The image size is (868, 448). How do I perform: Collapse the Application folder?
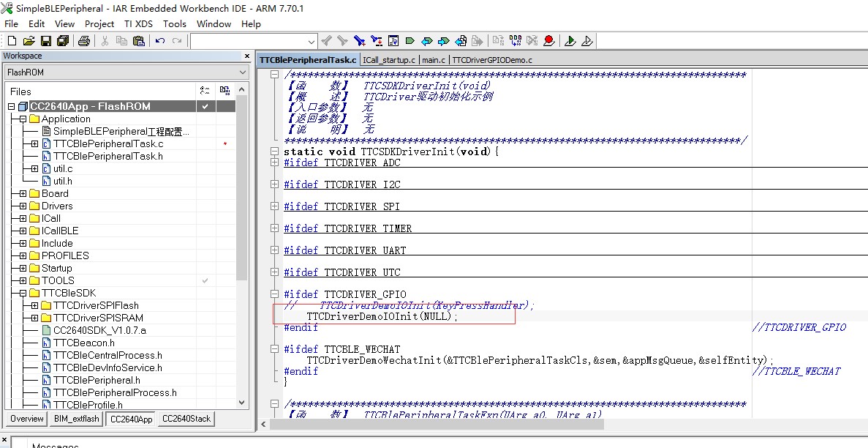[23, 119]
